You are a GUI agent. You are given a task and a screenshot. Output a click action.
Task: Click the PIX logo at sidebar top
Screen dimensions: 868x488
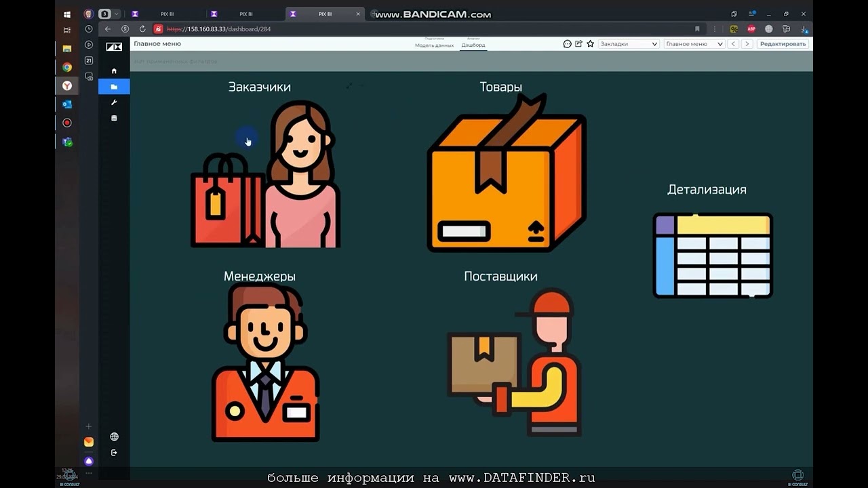[114, 47]
